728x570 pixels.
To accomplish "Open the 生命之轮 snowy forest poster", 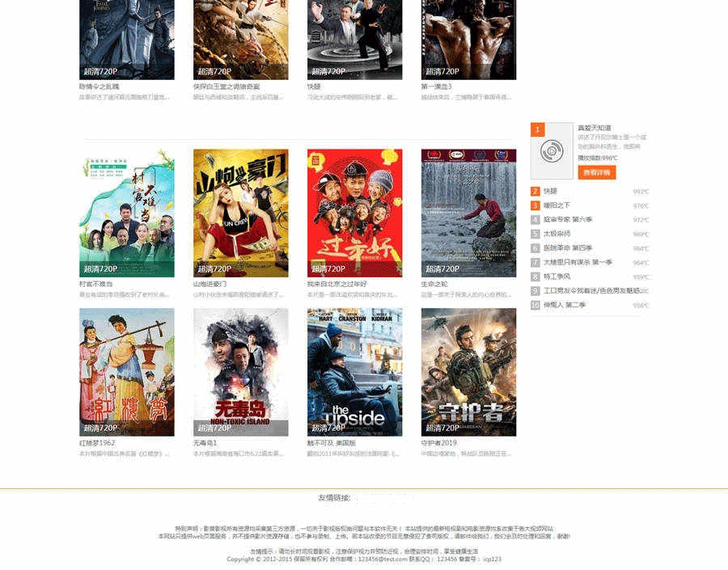I will click(x=468, y=213).
